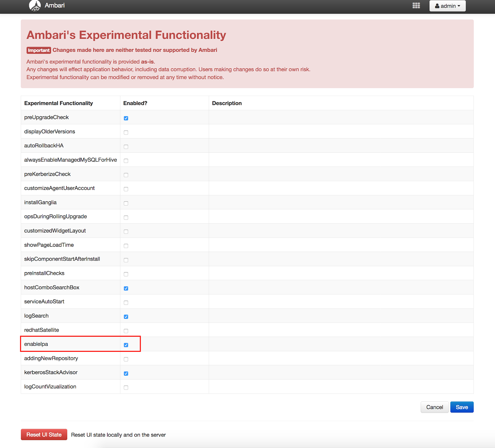Click the Enabled? column header

click(x=135, y=103)
